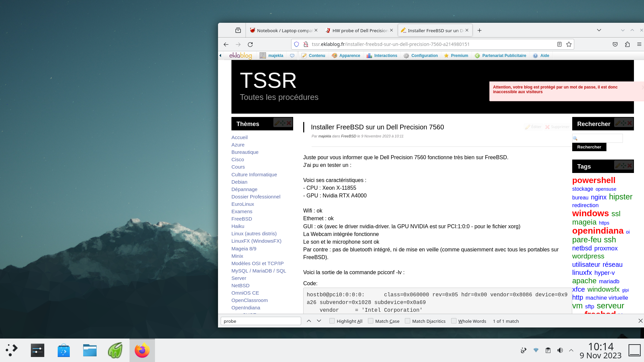Image resolution: width=644 pixels, height=362 pixels.
Task: Open the Extensions puzzle icon
Action: 627,44
